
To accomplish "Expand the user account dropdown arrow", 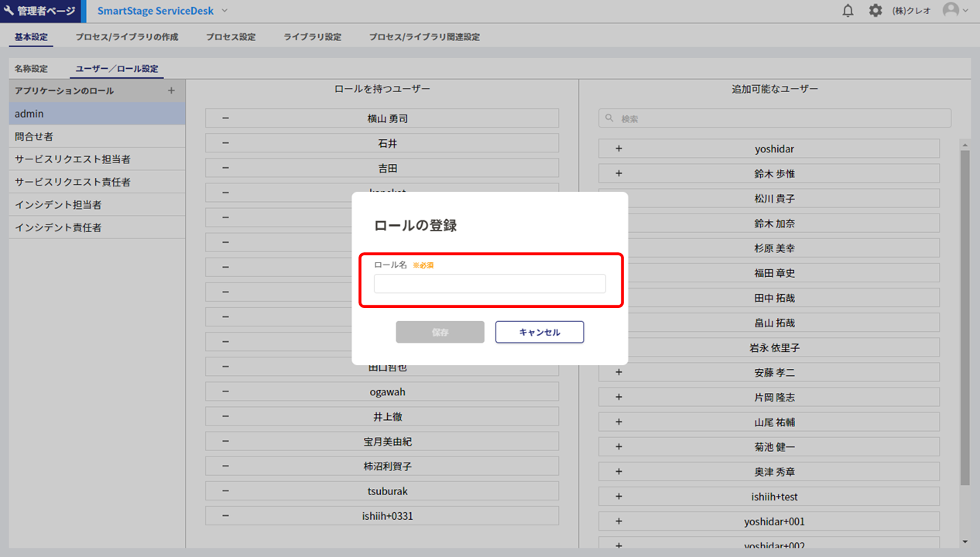I will tap(965, 11).
